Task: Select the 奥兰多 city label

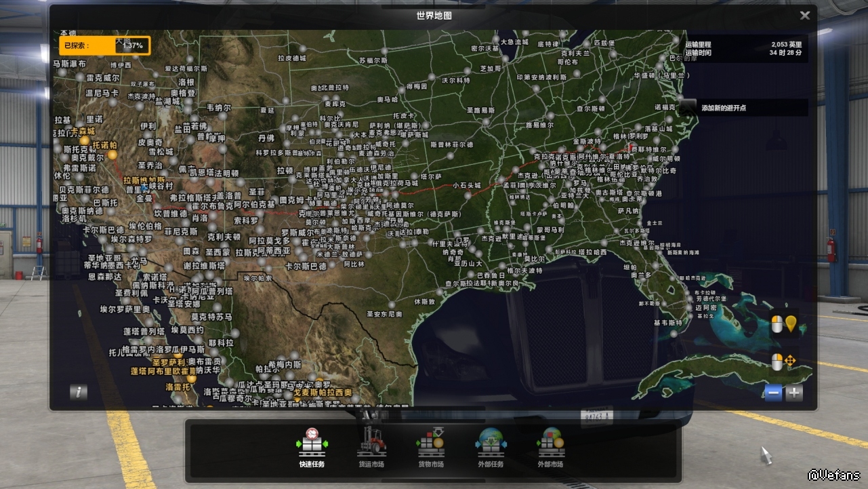Action: 641,275
